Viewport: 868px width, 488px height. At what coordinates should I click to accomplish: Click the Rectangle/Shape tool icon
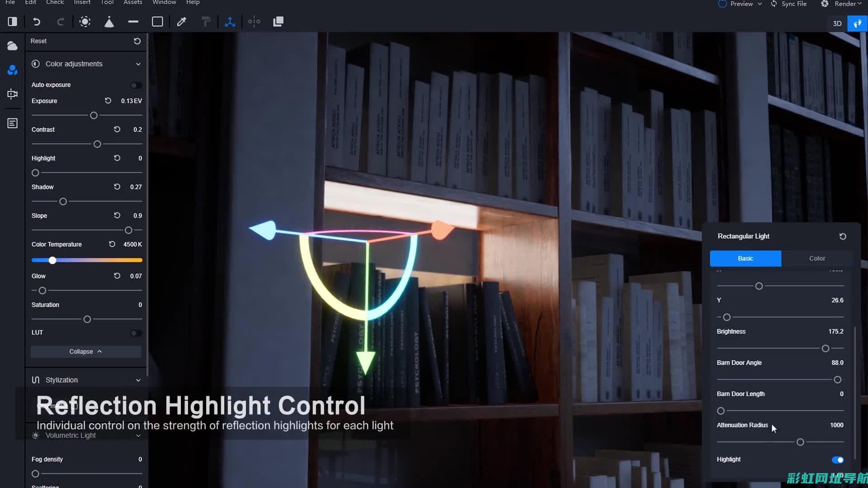tap(157, 21)
